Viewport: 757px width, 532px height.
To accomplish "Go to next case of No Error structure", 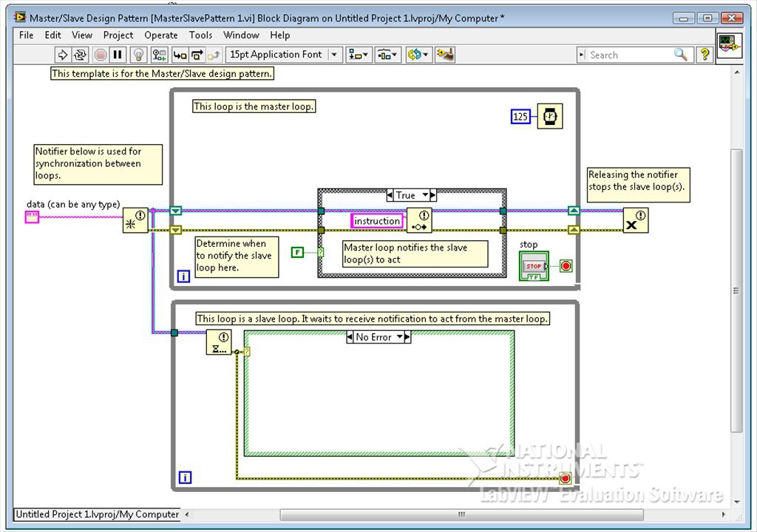I will (408, 337).
